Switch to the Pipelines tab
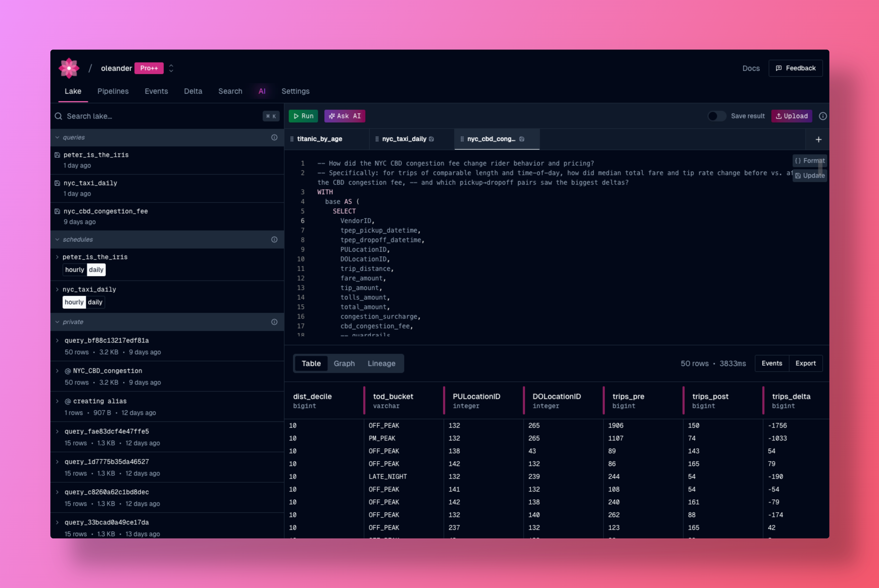Viewport: 879px width, 588px height. click(x=113, y=91)
